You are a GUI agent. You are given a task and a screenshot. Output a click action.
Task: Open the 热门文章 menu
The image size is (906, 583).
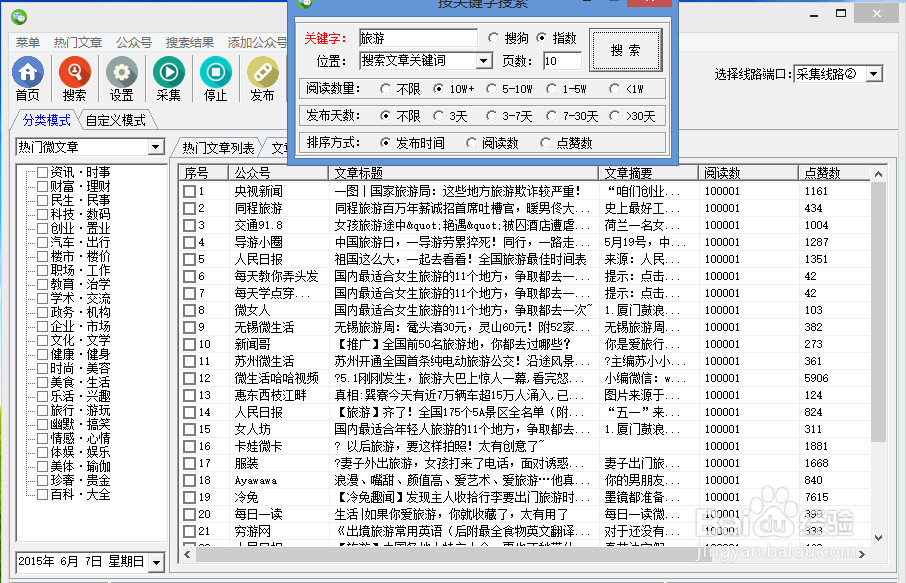tap(77, 42)
